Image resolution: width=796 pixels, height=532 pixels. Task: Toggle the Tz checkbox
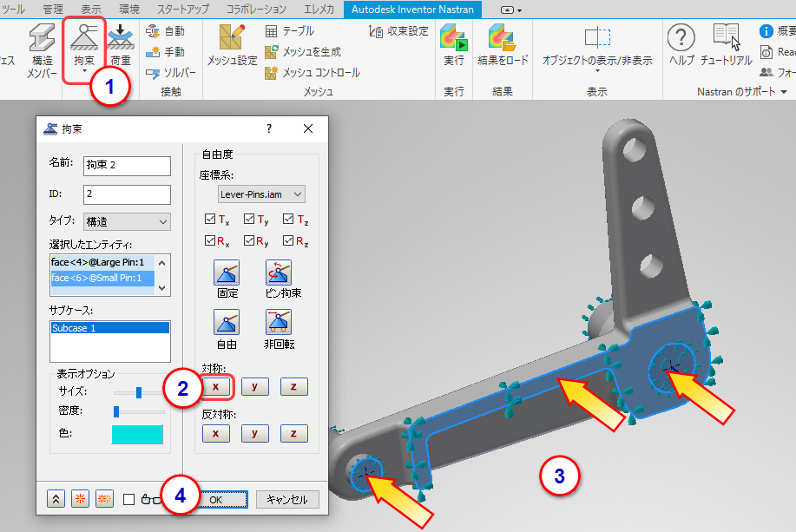288,219
